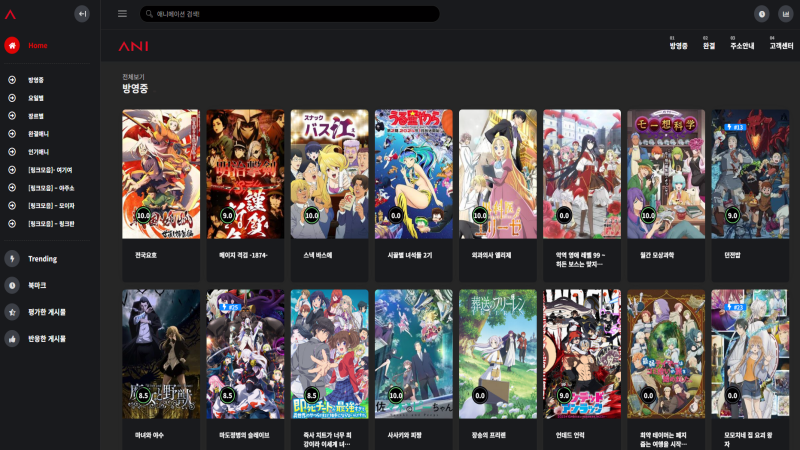This screenshot has height=450, width=800.
Task: Click the anime search input field
Action: coord(290,14)
